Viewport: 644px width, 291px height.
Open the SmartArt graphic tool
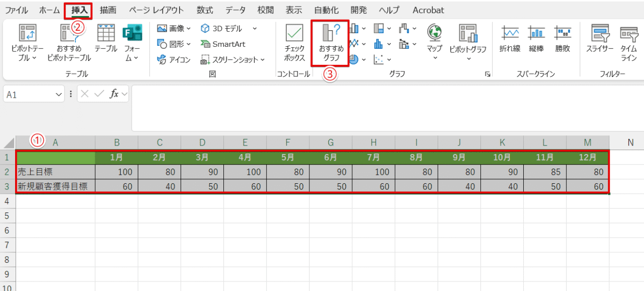point(223,44)
